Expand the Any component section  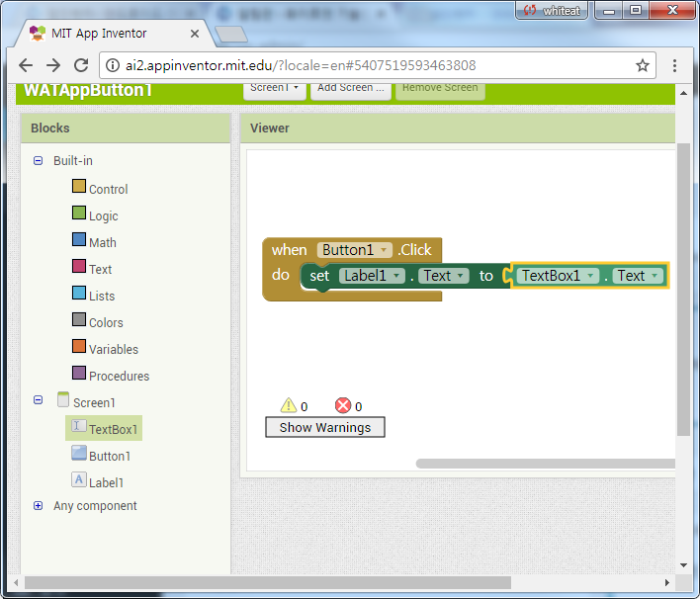tap(38, 506)
